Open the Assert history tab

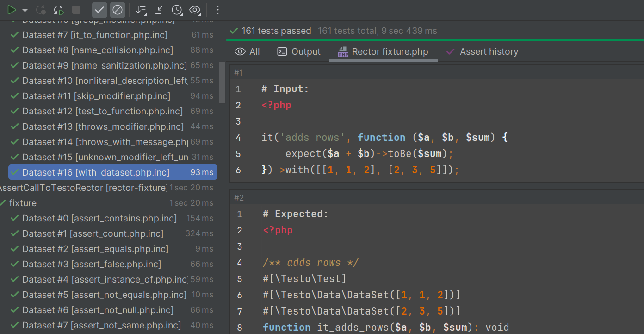(x=482, y=51)
